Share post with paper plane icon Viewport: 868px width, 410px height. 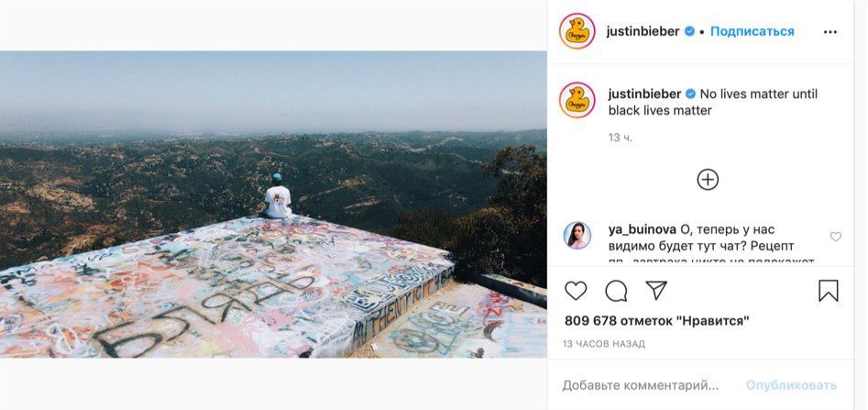coord(656,290)
